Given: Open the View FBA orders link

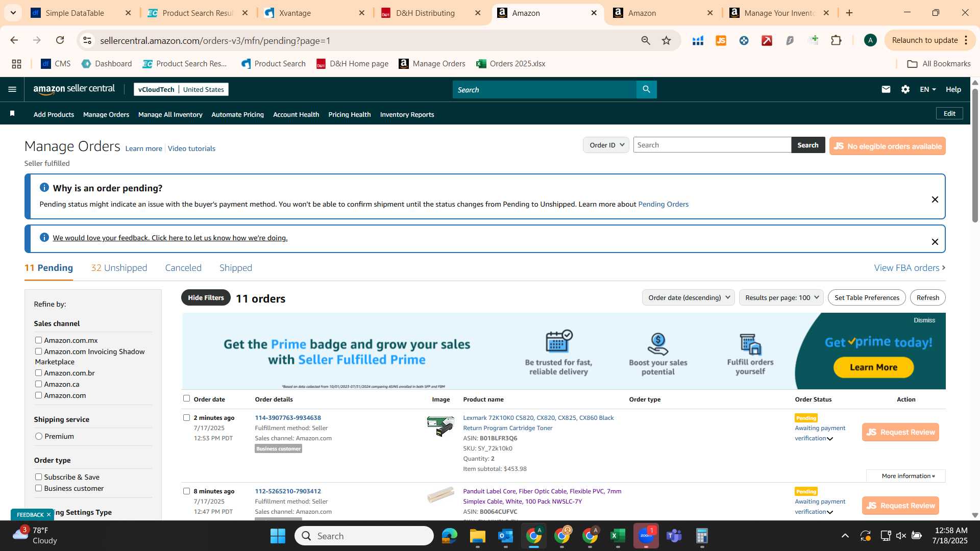Looking at the screenshot, I should tap(910, 268).
